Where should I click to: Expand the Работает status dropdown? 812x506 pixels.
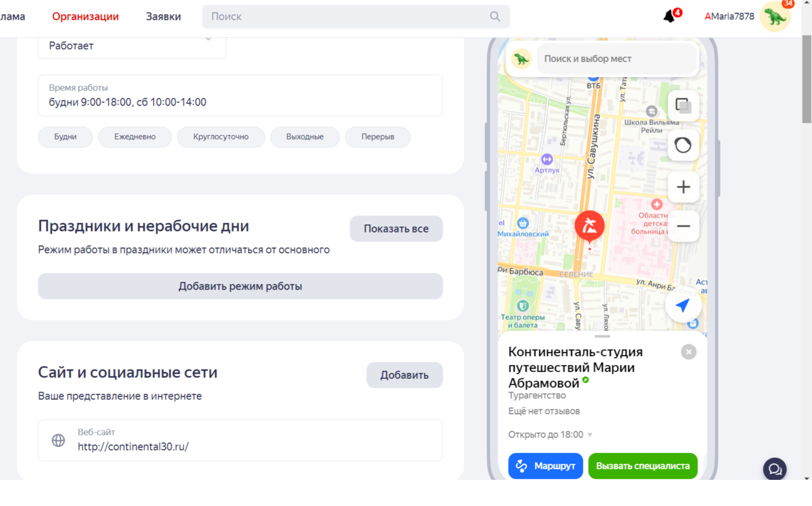click(132, 46)
